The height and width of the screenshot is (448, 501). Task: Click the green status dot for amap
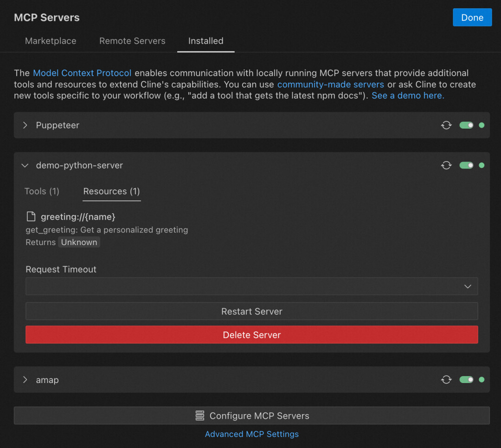pyautogui.click(x=482, y=380)
